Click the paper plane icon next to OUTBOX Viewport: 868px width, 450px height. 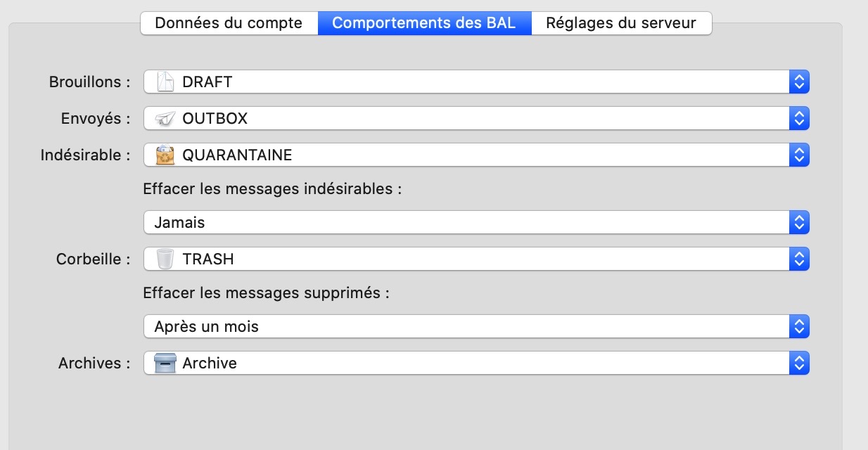click(x=165, y=118)
